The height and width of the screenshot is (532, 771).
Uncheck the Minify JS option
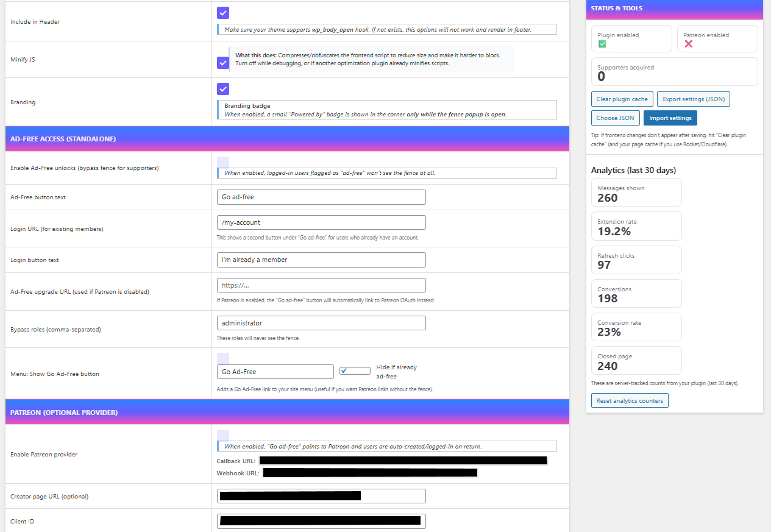pos(222,63)
